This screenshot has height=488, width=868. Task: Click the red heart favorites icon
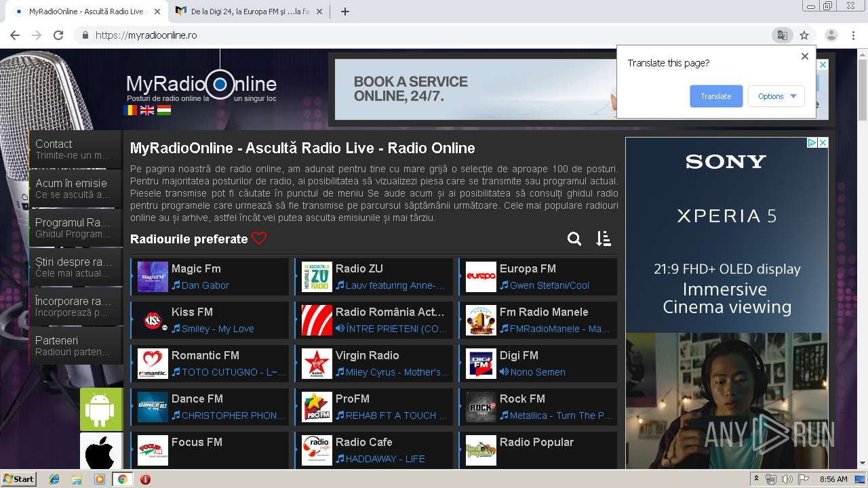[x=259, y=239]
